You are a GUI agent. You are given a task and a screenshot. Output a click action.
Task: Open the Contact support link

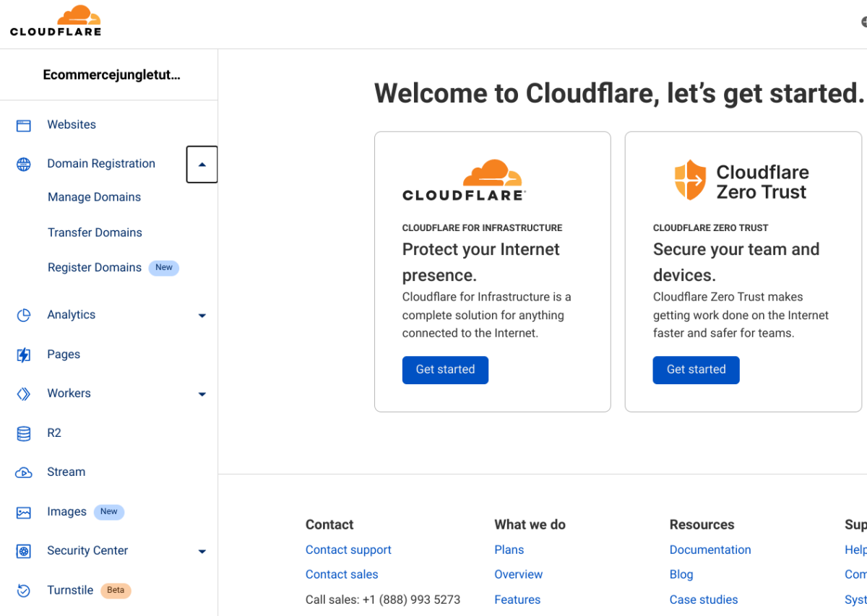click(x=348, y=550)
